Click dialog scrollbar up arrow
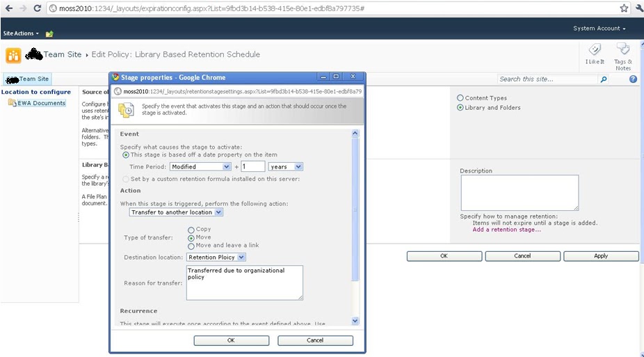The height and width of the screenshot is (357, 644). point(355,133)
